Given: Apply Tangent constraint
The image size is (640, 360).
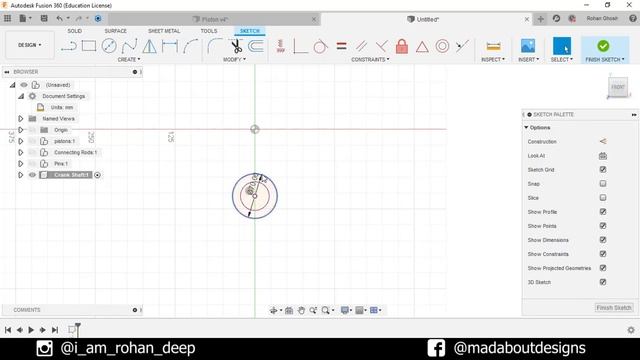Looking at the screenshot, I should [320, 46].
